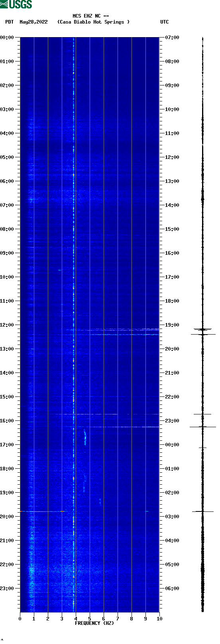Screen dimensions: 220x644
Task: Click the seismogram spike near 03:00 UTC
Action: coord(203,511)
